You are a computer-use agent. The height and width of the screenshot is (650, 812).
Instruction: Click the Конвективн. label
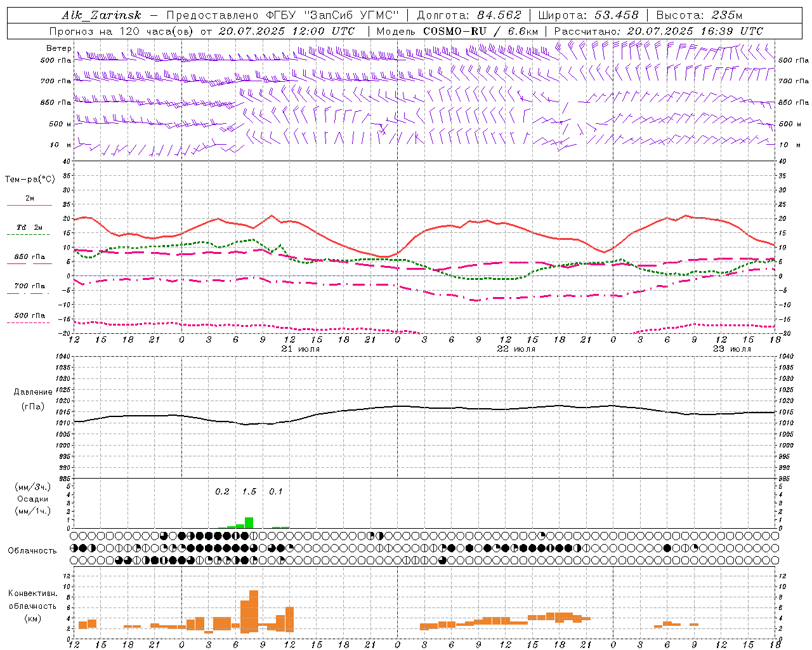click(33, 594)
